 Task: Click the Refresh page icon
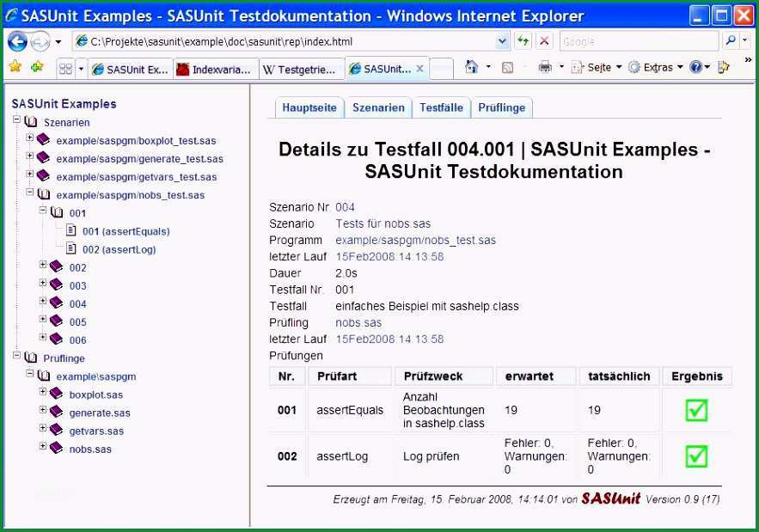coord(523,41)
